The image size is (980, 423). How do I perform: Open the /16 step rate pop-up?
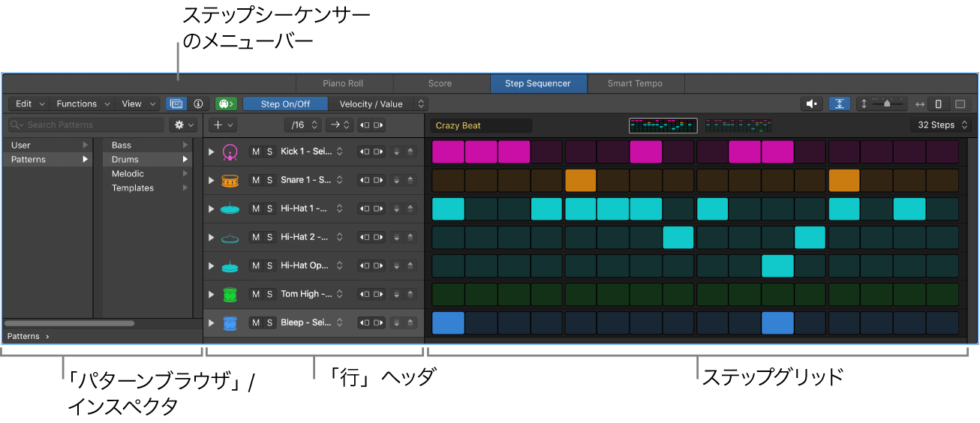click(305, 125)
